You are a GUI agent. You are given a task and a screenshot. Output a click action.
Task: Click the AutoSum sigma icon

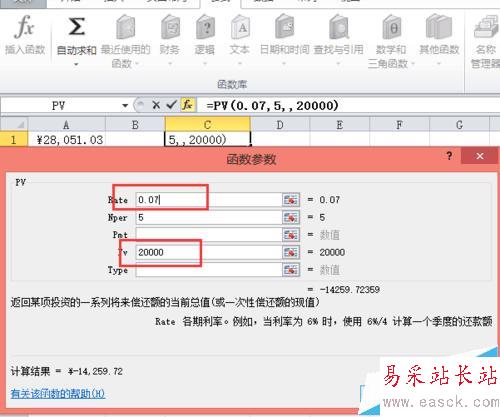76,27
